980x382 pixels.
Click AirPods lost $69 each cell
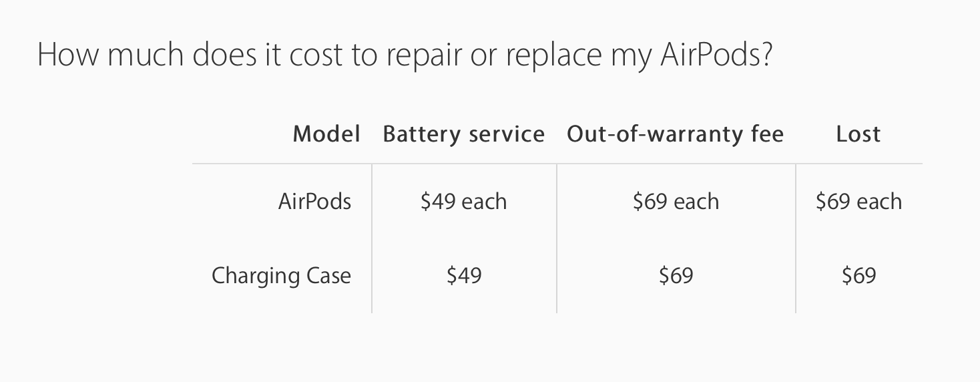pos(859,201)
